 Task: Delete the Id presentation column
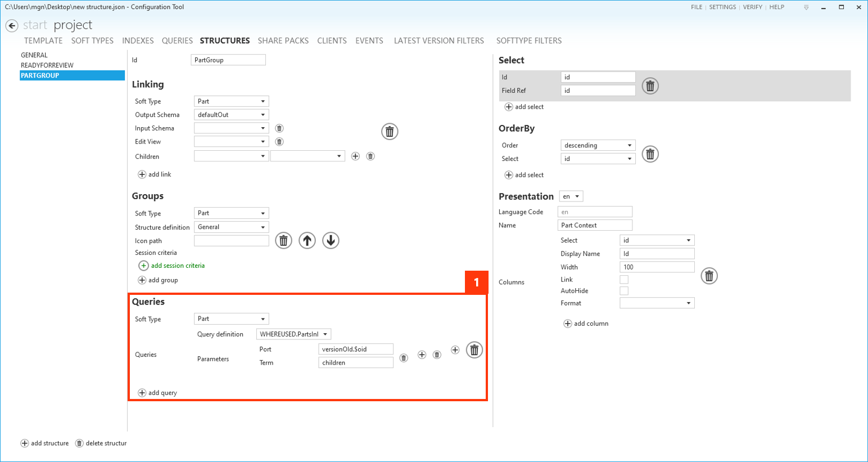pos(709,276)
